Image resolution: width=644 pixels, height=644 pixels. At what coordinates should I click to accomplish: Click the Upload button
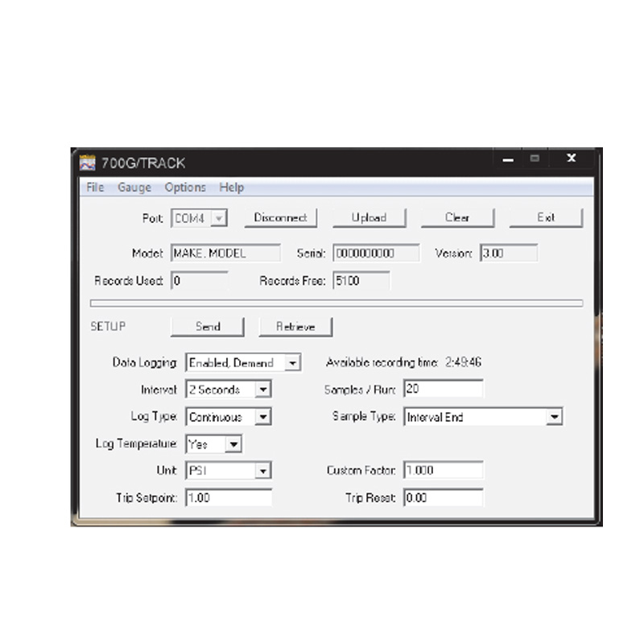tap(369, 217)
